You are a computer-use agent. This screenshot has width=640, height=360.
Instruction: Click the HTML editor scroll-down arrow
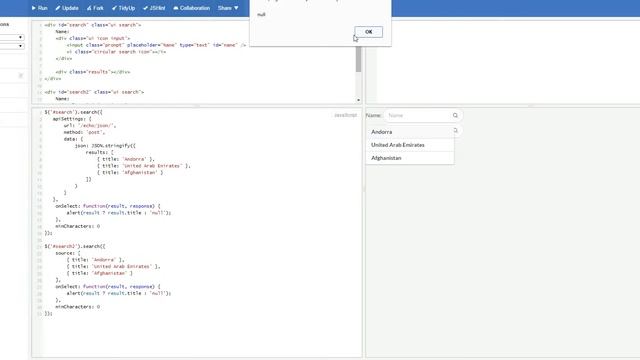point(358,100)
